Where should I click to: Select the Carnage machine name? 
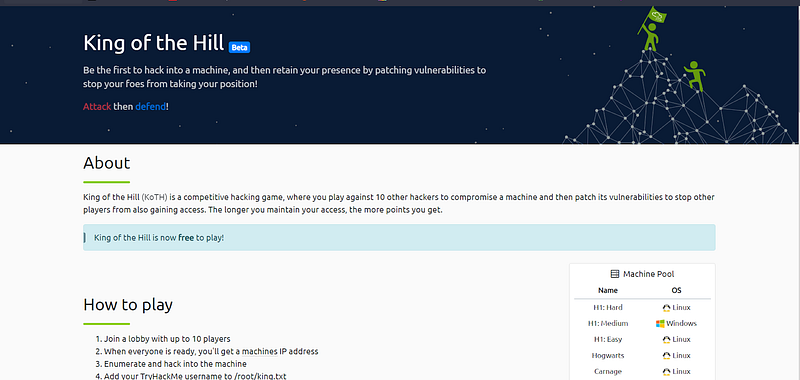click(608, 371)
